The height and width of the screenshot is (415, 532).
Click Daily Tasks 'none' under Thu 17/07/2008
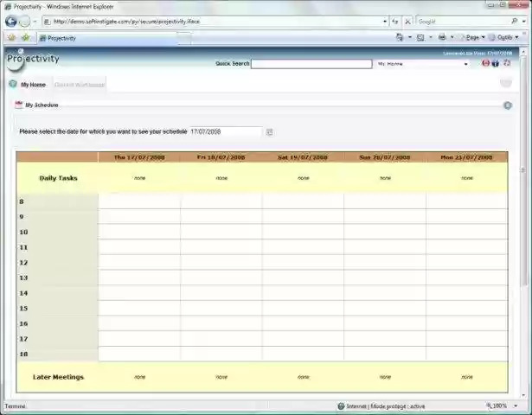tap(139, 178)
